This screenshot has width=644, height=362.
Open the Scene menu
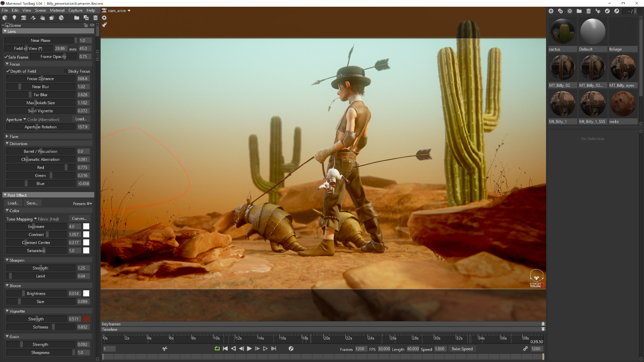40,10
